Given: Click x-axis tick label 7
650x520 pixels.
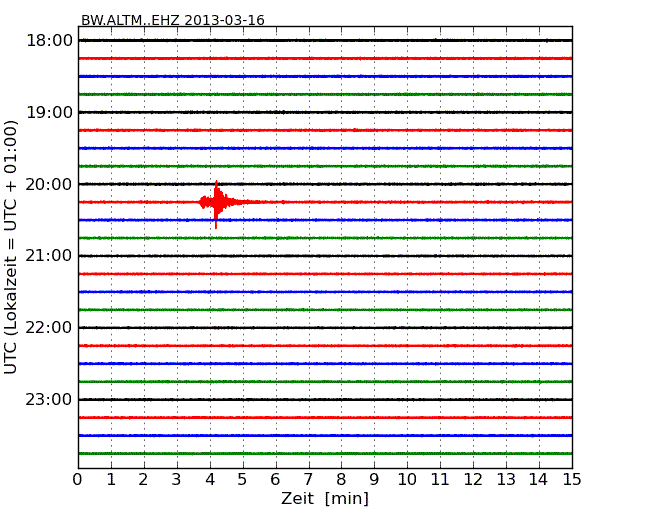Looking at the screenshot, I should pos(308,480).
